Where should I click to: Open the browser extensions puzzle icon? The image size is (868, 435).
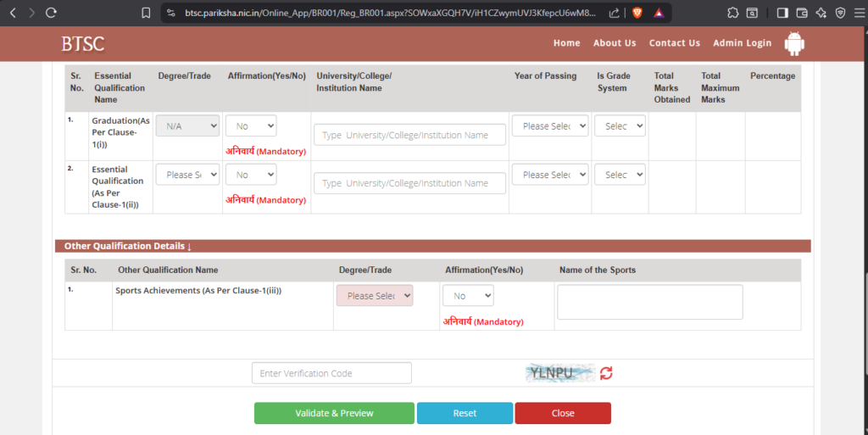(x=733, y=13)
